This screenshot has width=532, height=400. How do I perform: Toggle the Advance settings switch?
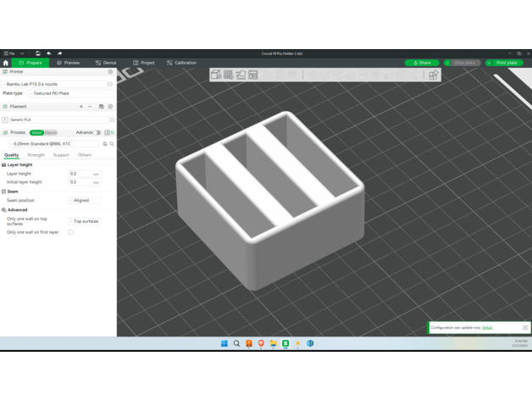[97, 133]
